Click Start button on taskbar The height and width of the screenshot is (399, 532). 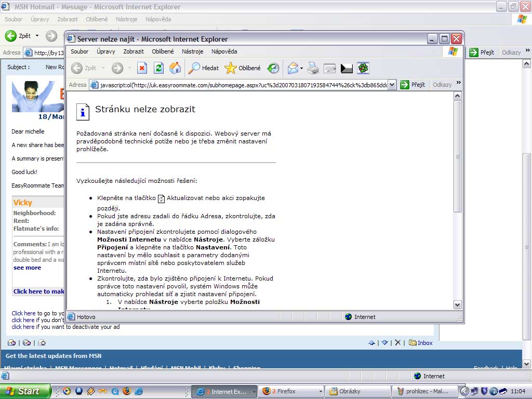click(x=25, y=391)
